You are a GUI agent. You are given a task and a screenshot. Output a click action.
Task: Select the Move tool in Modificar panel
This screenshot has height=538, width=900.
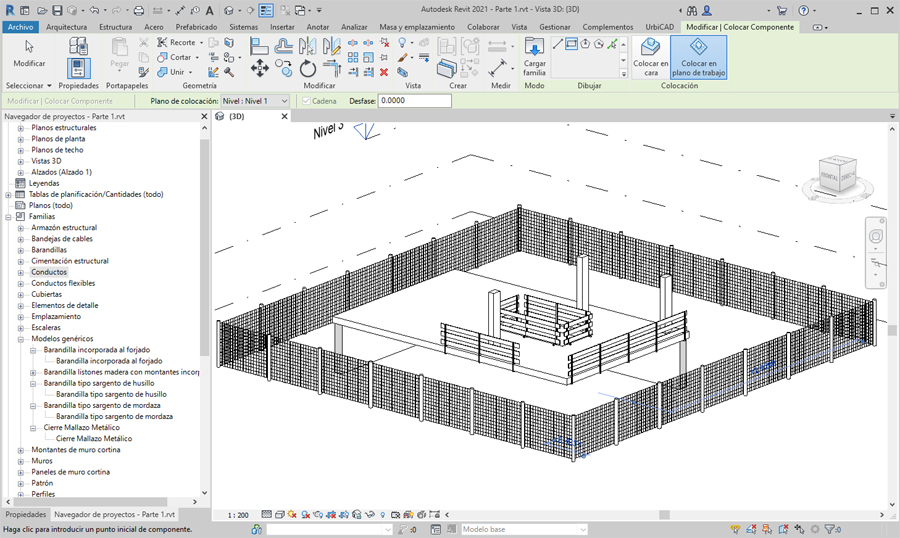coord(259,68)
